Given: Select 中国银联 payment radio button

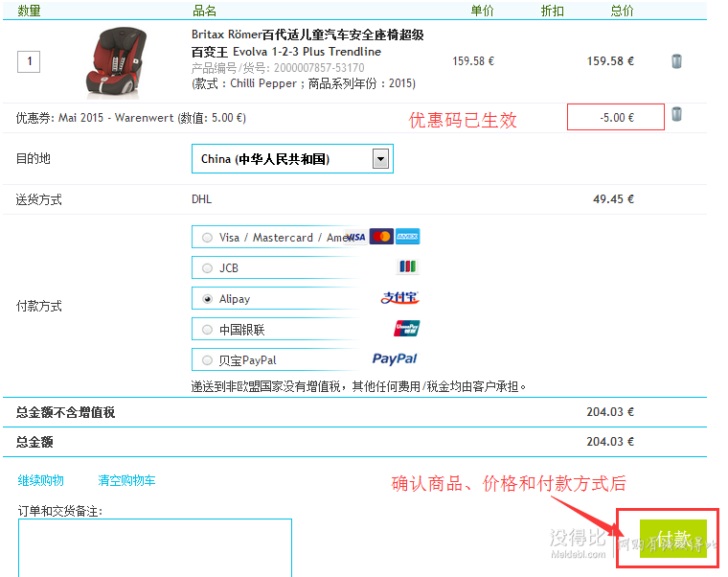Looking at the screenshot, I should 207,330.
